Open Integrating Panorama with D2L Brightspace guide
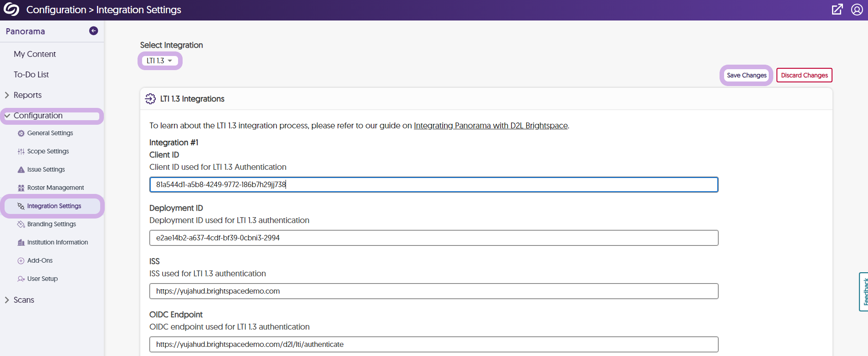Viewport: 868px width, 356px height. [490, 126]
